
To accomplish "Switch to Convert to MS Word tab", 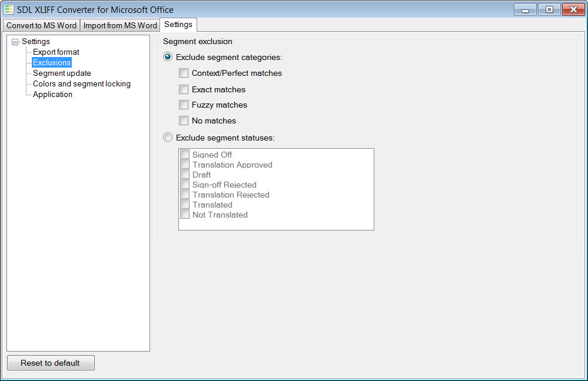I will (x=41, y=25).
